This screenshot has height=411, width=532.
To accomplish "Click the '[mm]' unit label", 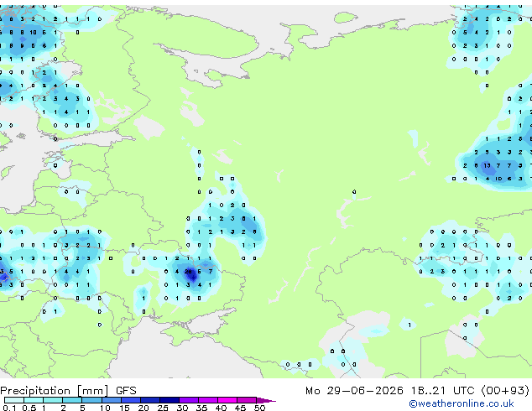I will coord(92,391).
